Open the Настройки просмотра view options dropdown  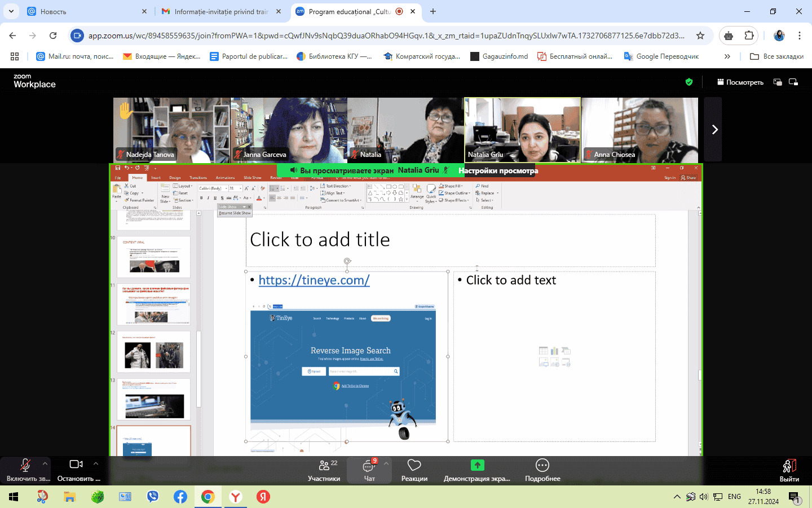click(498, 170)
